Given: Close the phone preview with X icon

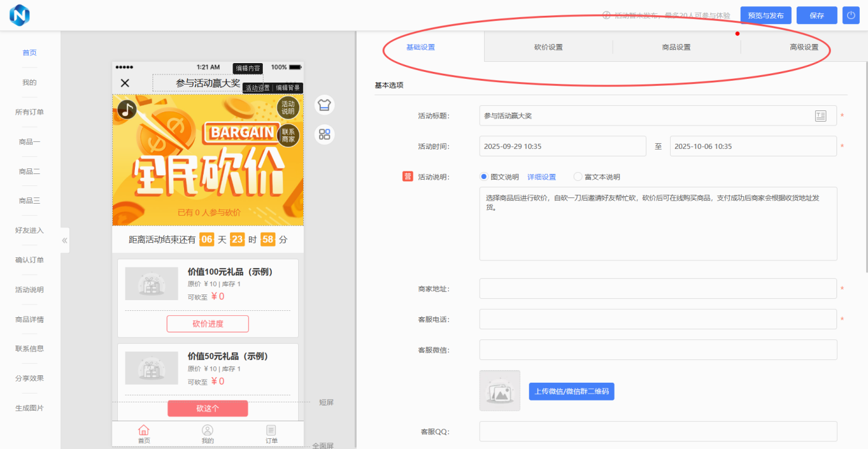Looking at the screenshot, I should (x=125, y=83).
